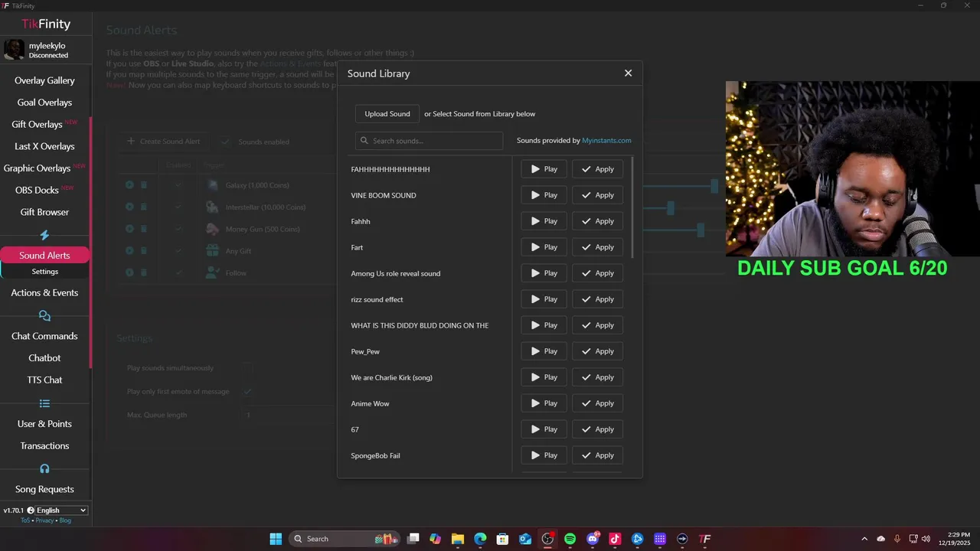Screen dimensions: 980x551
Task: Play the Anime Wow sound
Action: click(544, 403)
